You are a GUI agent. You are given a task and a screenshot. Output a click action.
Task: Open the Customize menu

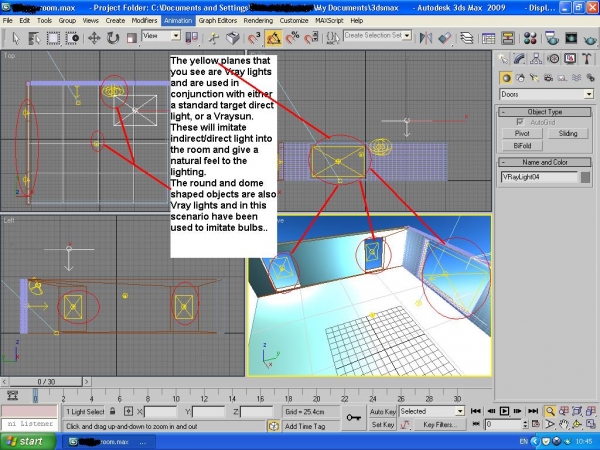[294, 21]
